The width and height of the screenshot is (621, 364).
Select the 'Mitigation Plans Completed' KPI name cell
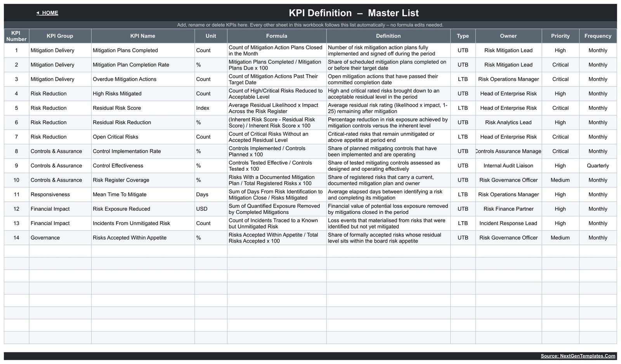coord(143,50)
